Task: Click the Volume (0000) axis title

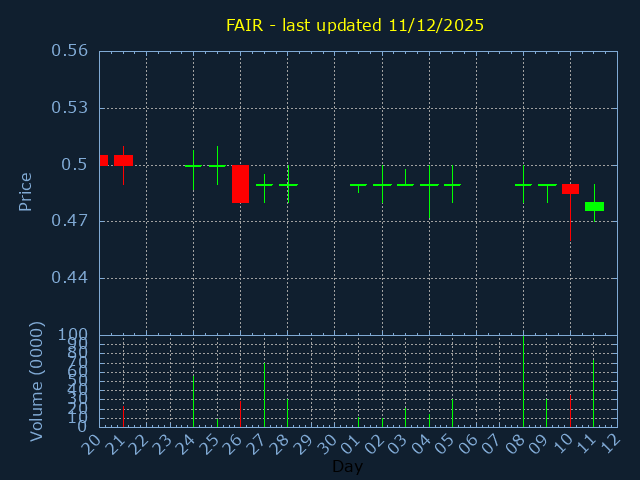Action: pos(37,381)
